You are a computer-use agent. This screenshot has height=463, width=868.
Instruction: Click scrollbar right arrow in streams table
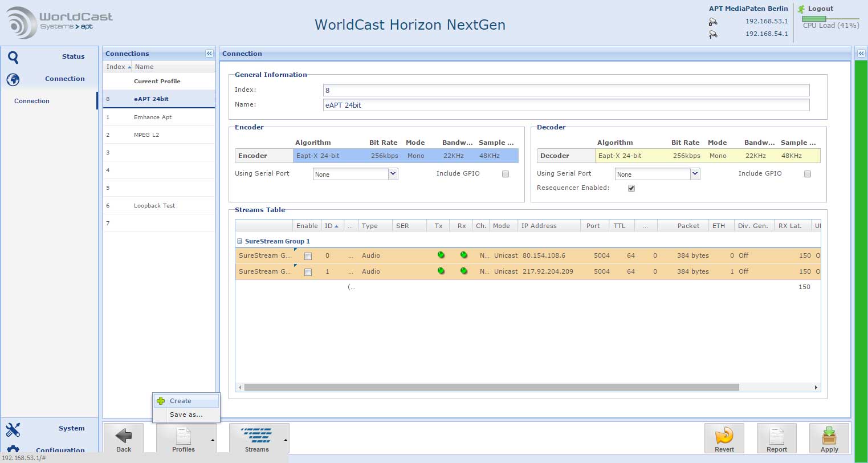816,387
